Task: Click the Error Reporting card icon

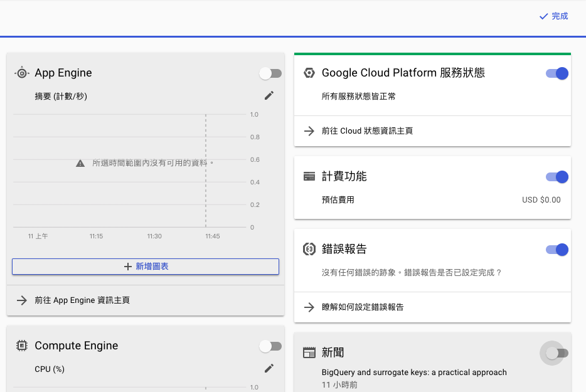Action: pos(309,249)
